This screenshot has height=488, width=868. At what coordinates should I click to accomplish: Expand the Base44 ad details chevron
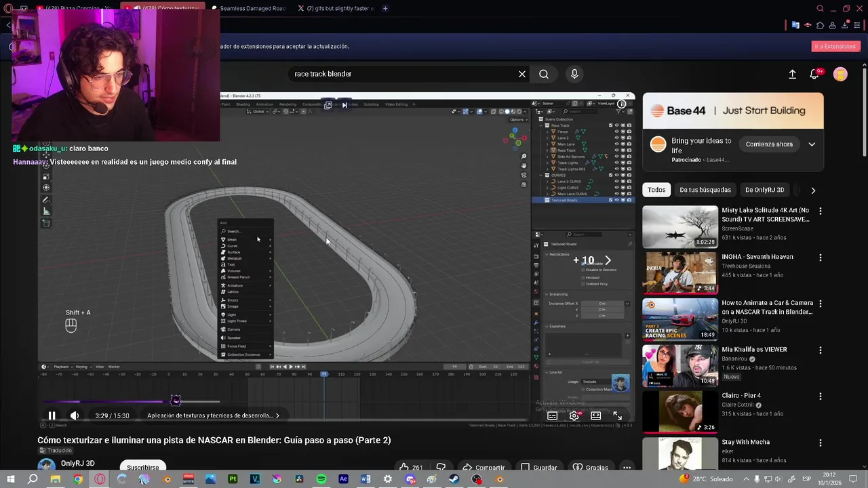point(812,144)
